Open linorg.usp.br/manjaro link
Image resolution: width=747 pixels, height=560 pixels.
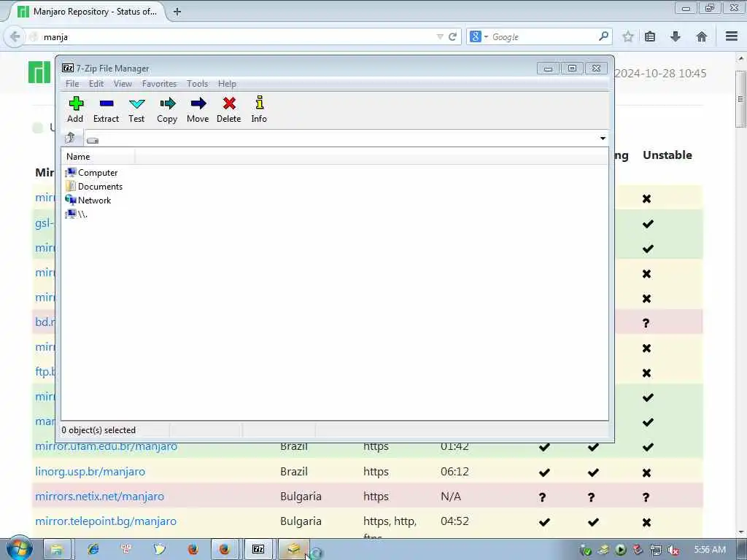click(x=90, y=472)
